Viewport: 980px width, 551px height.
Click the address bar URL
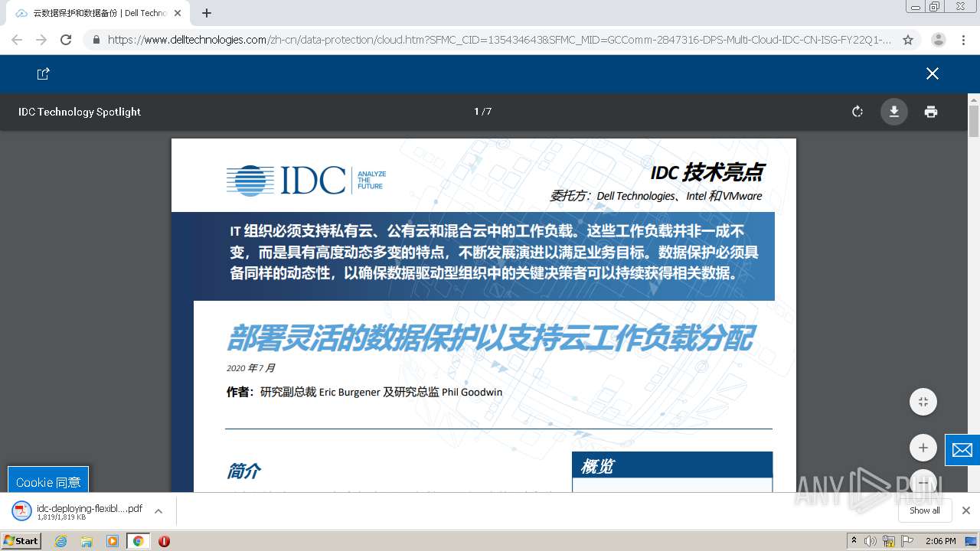[x=499, y=40]
